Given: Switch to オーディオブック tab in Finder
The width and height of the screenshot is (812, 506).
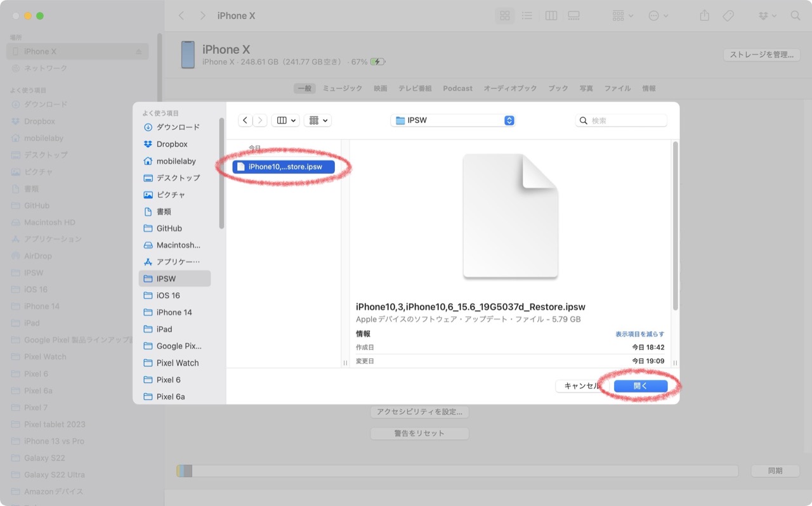Looking at the screenshot, I should coord(510,89).
